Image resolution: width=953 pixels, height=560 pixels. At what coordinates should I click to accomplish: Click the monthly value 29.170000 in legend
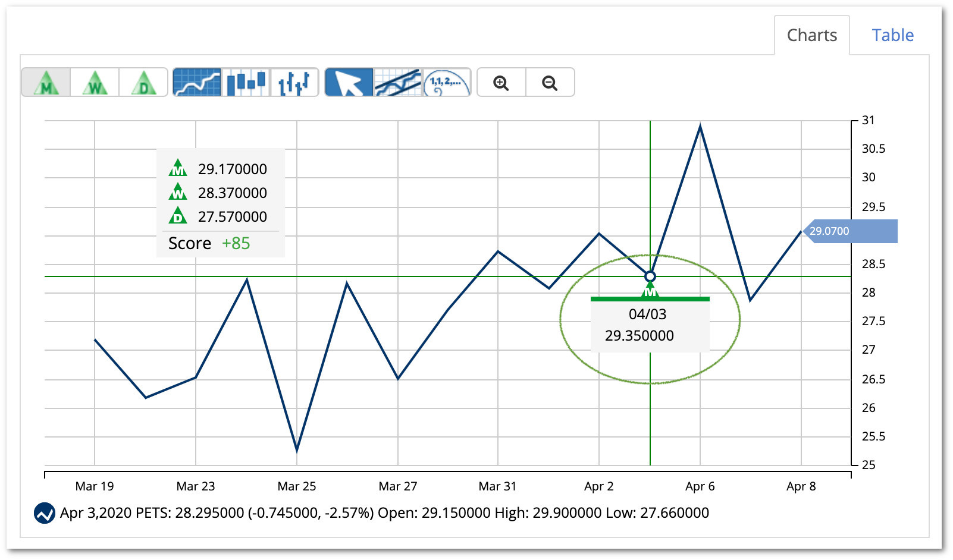click(233, 169)
